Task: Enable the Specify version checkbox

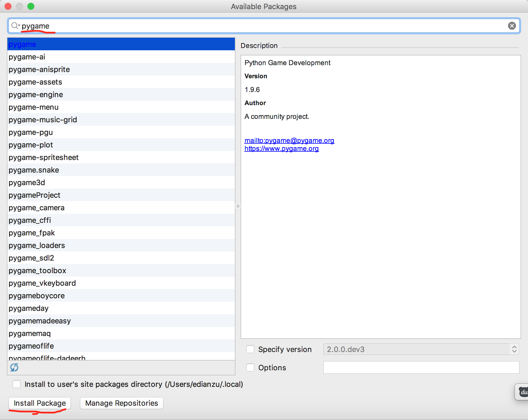Action: click(x=250, y=349)
